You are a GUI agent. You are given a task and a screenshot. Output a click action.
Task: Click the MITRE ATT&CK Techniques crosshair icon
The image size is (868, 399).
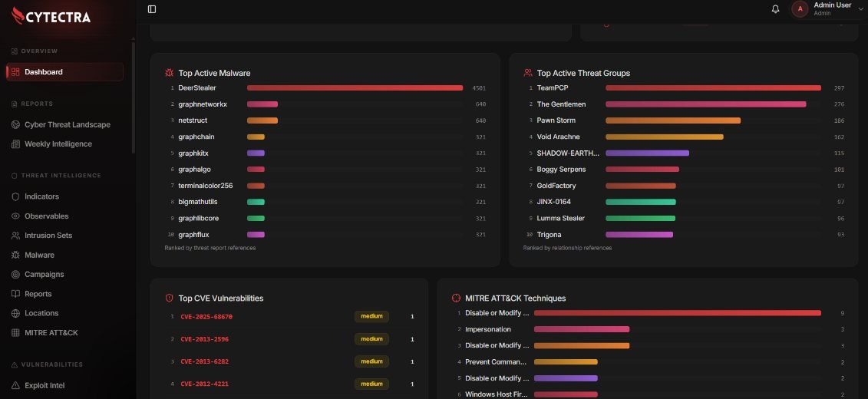[456, 298]
